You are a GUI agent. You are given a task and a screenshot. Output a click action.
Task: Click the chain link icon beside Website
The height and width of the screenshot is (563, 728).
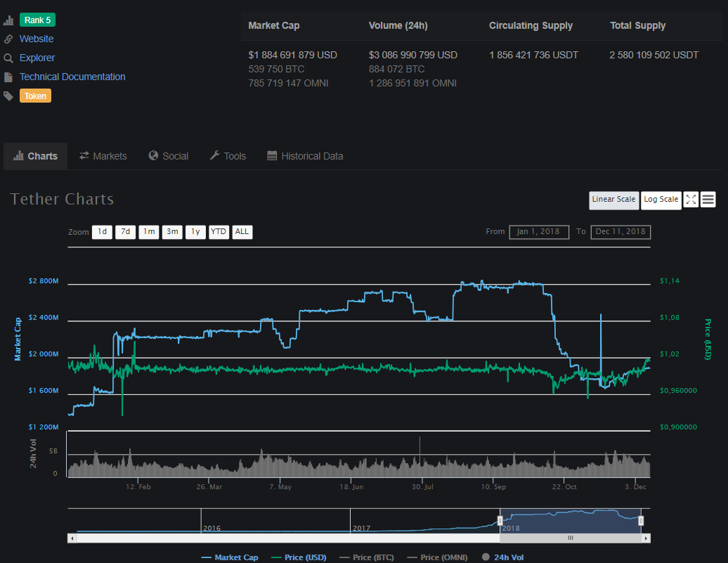[x=8, y=39]
